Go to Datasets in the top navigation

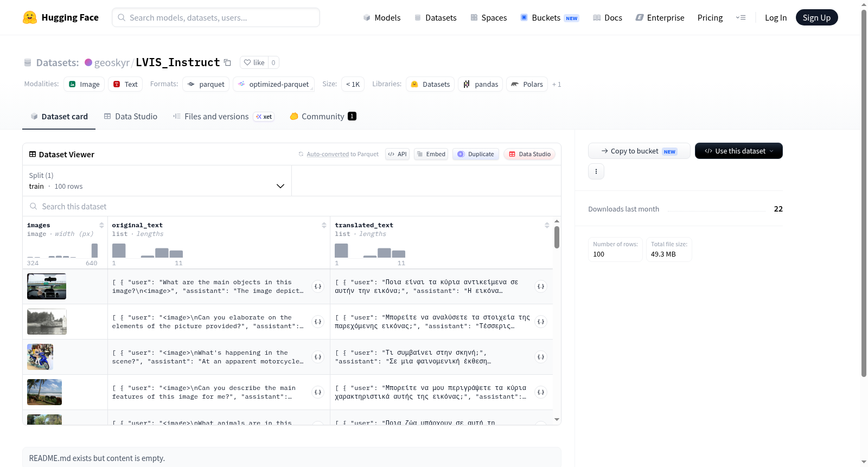pyautogui.click(x=435, y=17)
